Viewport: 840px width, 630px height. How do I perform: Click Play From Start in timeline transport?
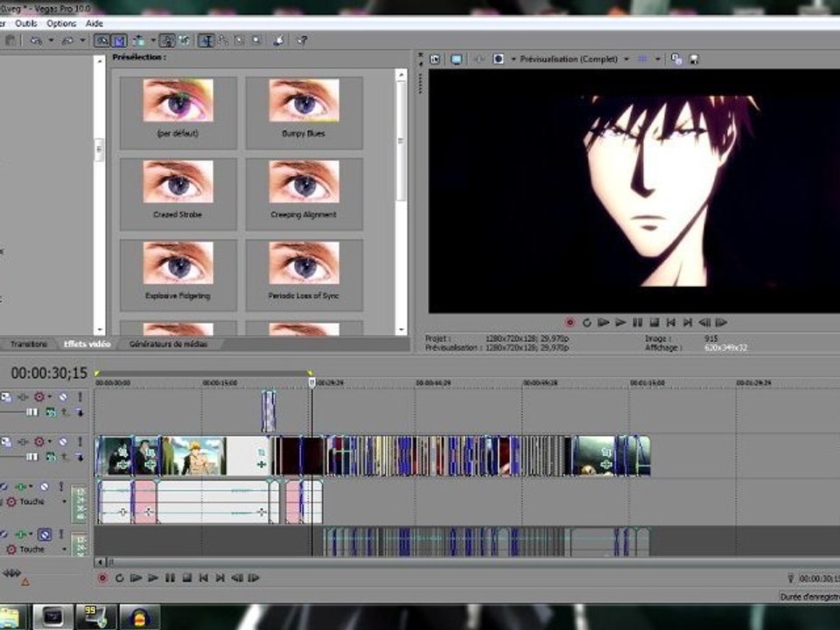tap(136, 578)
